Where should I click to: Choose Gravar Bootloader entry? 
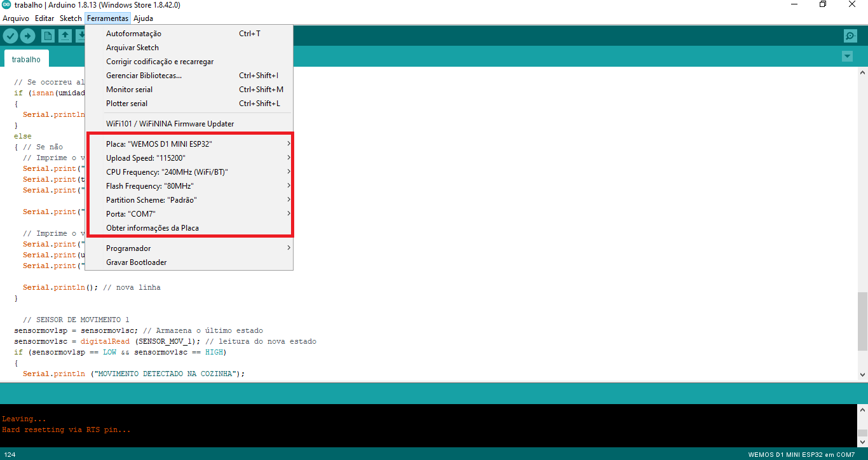click(189, 262)
